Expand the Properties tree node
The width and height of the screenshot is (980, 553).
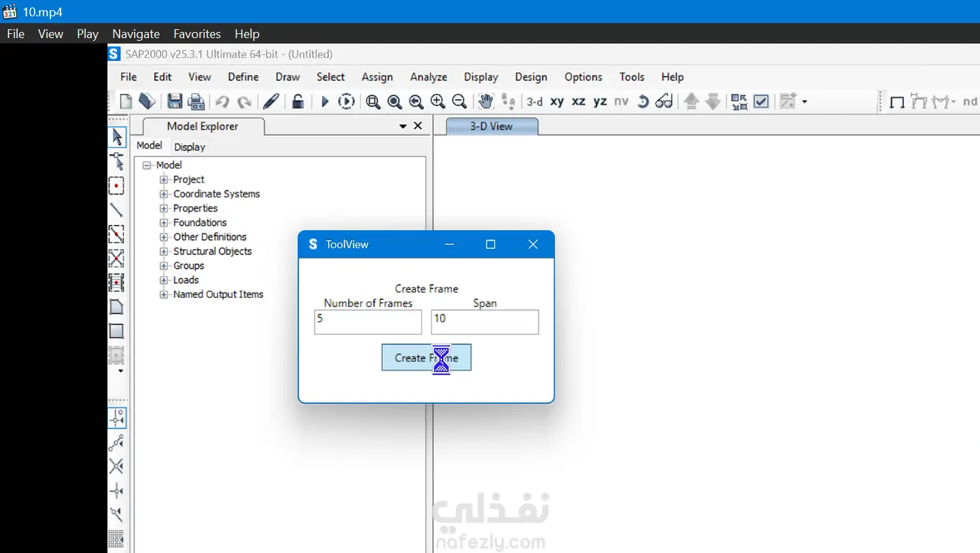[x=164, y=208]
